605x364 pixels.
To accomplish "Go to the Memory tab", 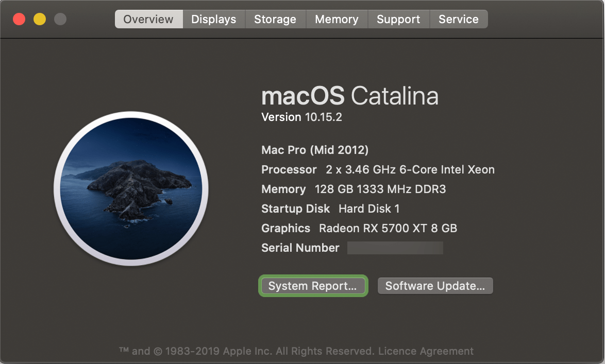I will (337, 20).
